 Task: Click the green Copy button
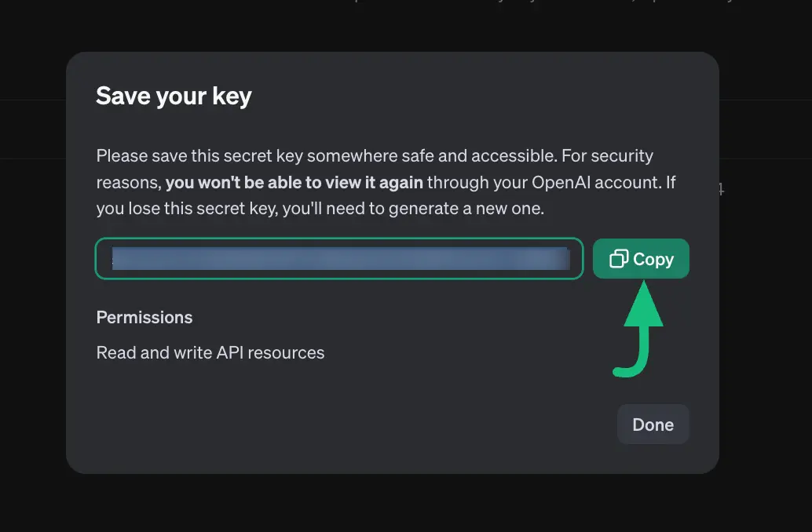coord(641,258)
